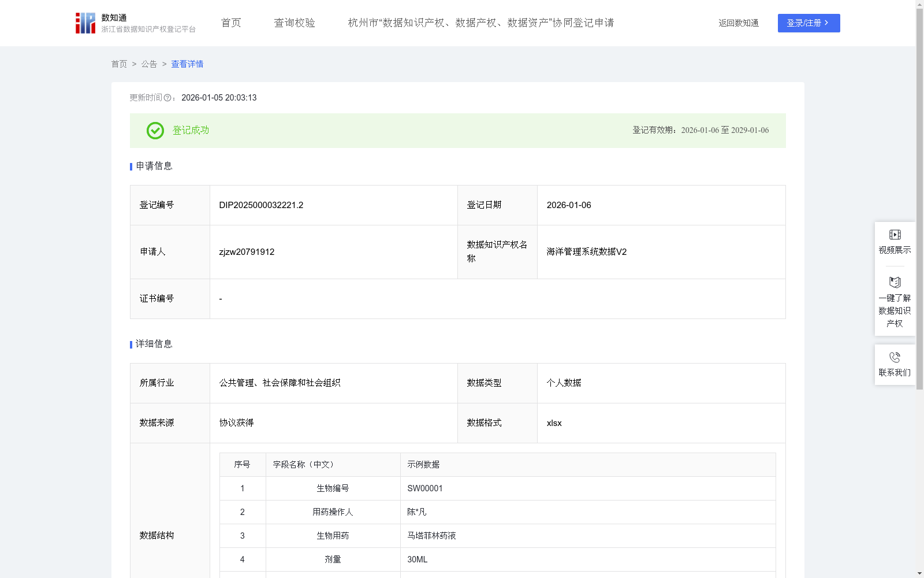Click the 登记日期 value 2026-01-06
The height and width of the screenshot is (578, 924).
click(x=569, y=205)
